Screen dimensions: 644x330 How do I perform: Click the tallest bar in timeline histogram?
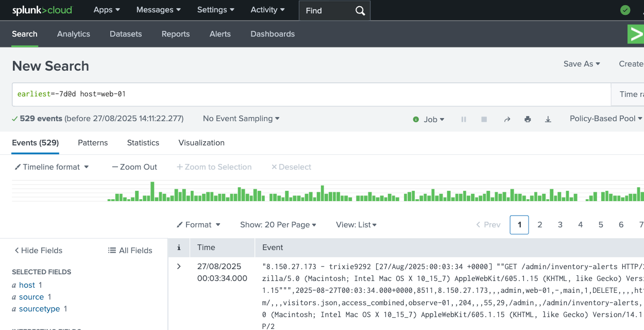[x=152, y=191]
